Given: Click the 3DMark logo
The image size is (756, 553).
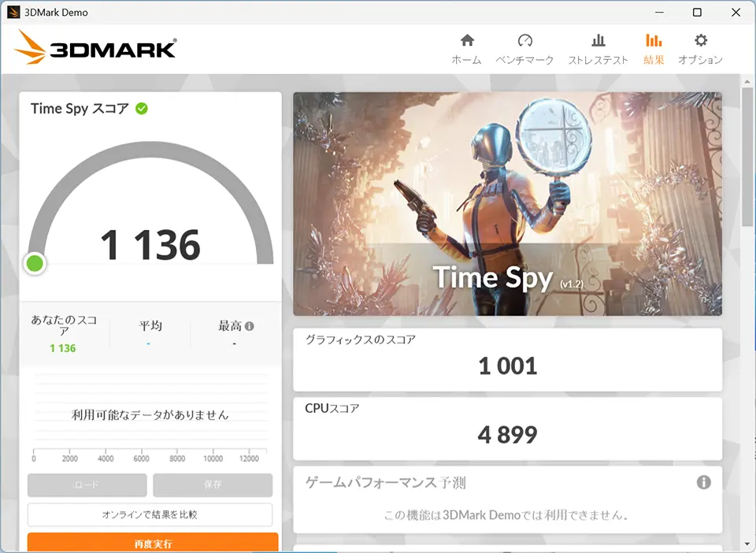Looking at the screenshot, I should pyautogui.click(x=96, y=47).
